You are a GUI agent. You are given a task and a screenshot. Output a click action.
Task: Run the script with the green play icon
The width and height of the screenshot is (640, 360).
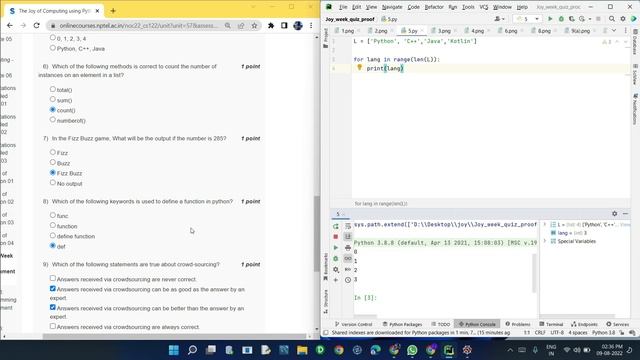coord(550,19)
